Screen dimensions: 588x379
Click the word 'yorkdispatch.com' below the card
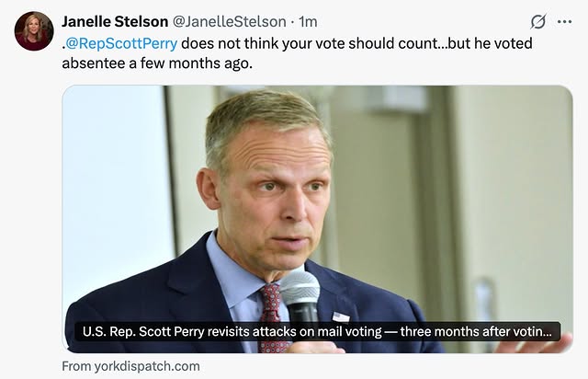click(x=147, y=366)
